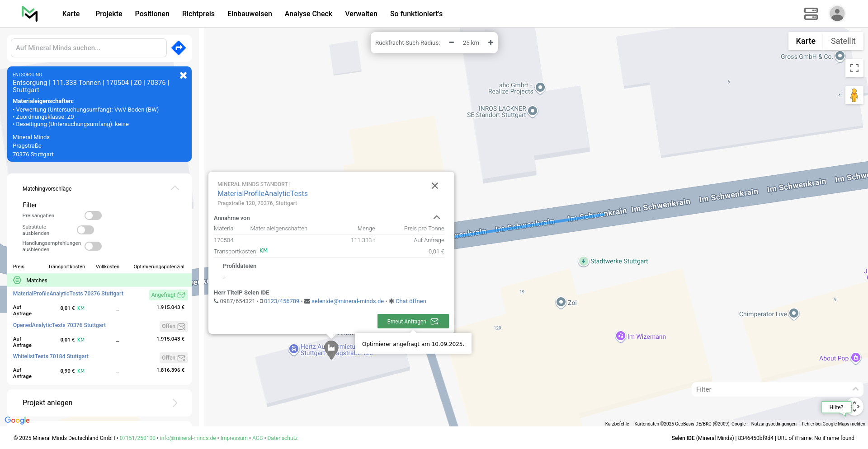Open the server list icon in header

pyautogui.click(x=811, y=14)
